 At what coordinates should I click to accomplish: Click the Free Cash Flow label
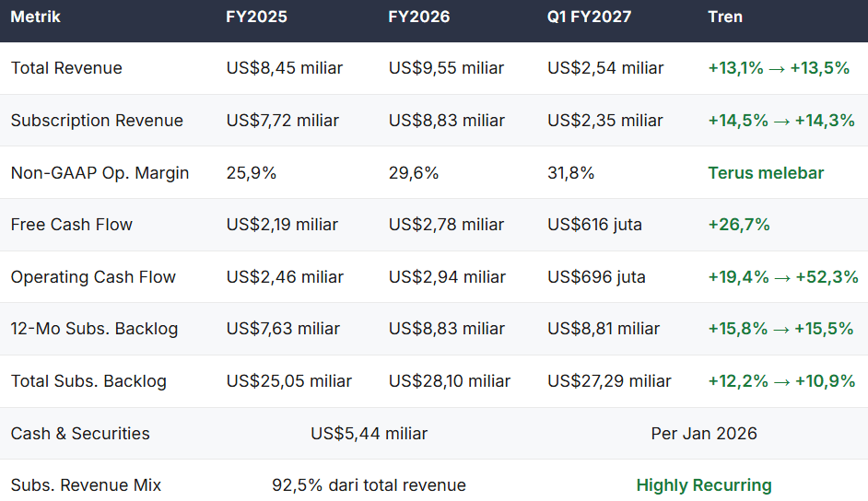pos(72,225)
